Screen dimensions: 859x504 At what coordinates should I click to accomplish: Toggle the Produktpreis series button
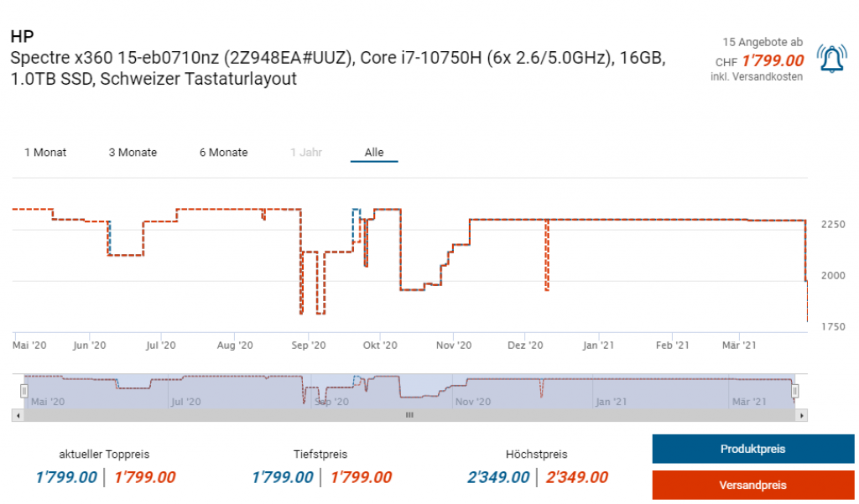coord(752,449)
